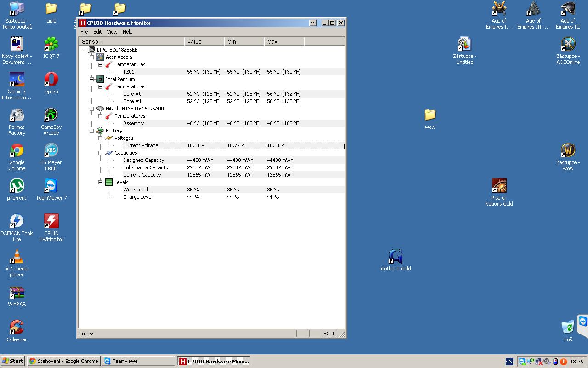The width and height of the screenshot is (588, 368).
Task: Click the CS language indicator on the taskbar
Action: pos(509,362)
